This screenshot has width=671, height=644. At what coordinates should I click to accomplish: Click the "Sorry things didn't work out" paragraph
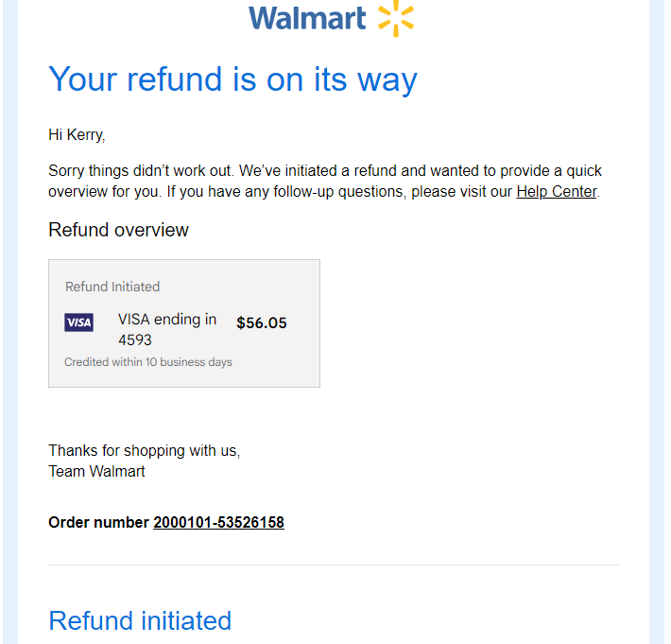click(325, 182)
